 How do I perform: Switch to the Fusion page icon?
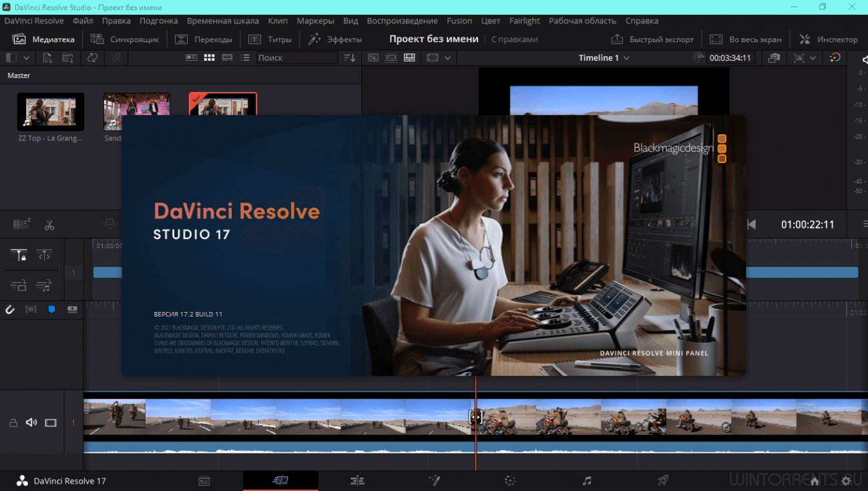pyautogui.click(x=433, y=481)
